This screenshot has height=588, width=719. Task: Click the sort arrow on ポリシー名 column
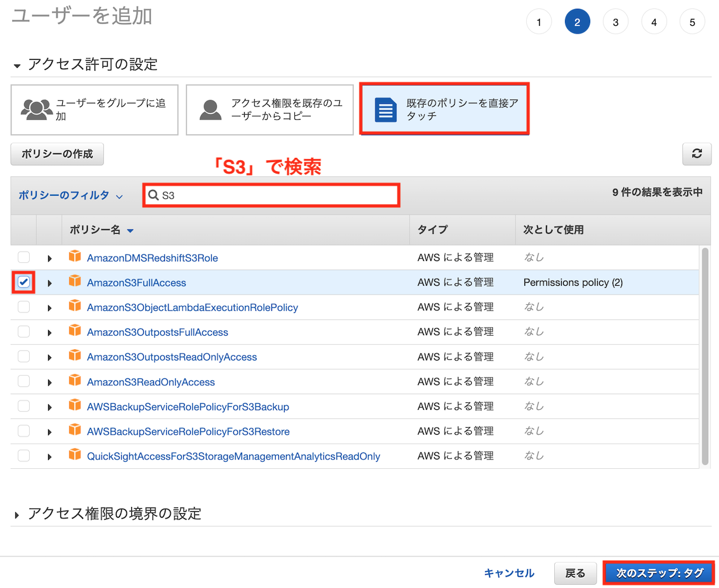130,231
